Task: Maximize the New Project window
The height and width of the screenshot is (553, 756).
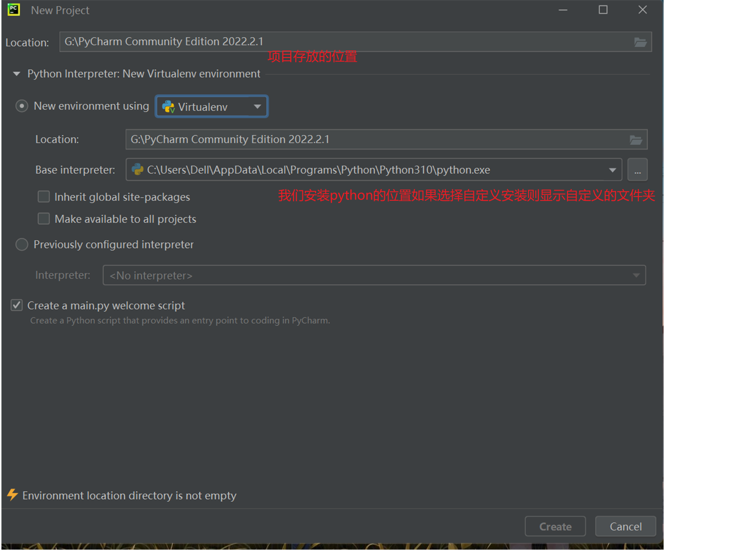Action: [x=602, y=10]
